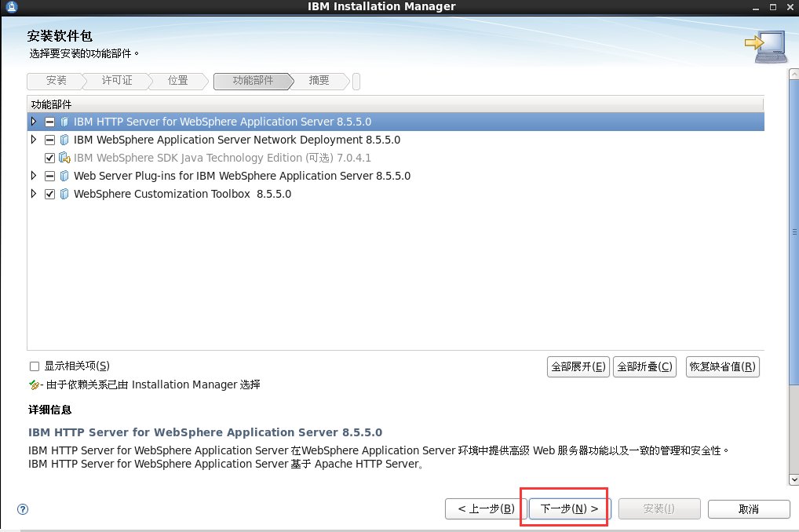Click the 取消 button
This screenshot has width=799, height=532.
[749, 508]
